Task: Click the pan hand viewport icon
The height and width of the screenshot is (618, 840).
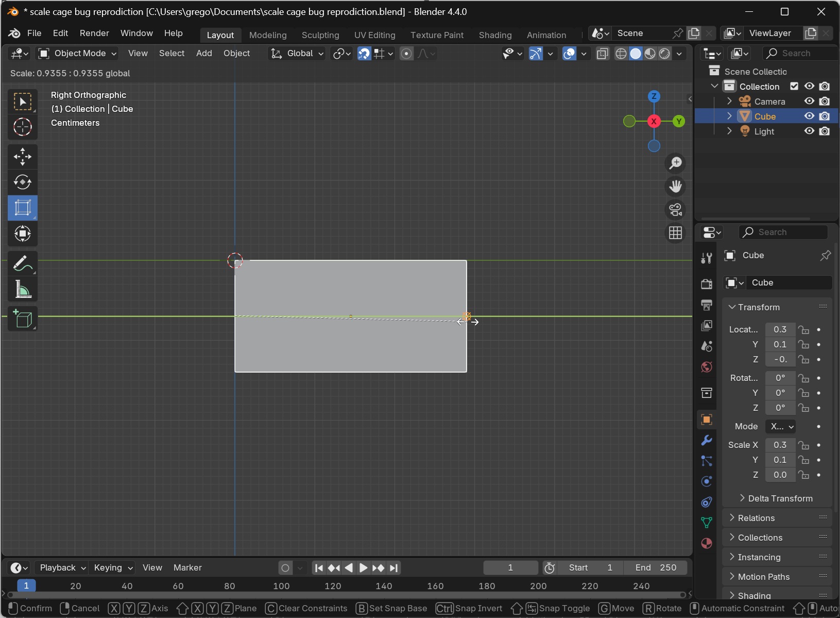Action: click(675, 187)
